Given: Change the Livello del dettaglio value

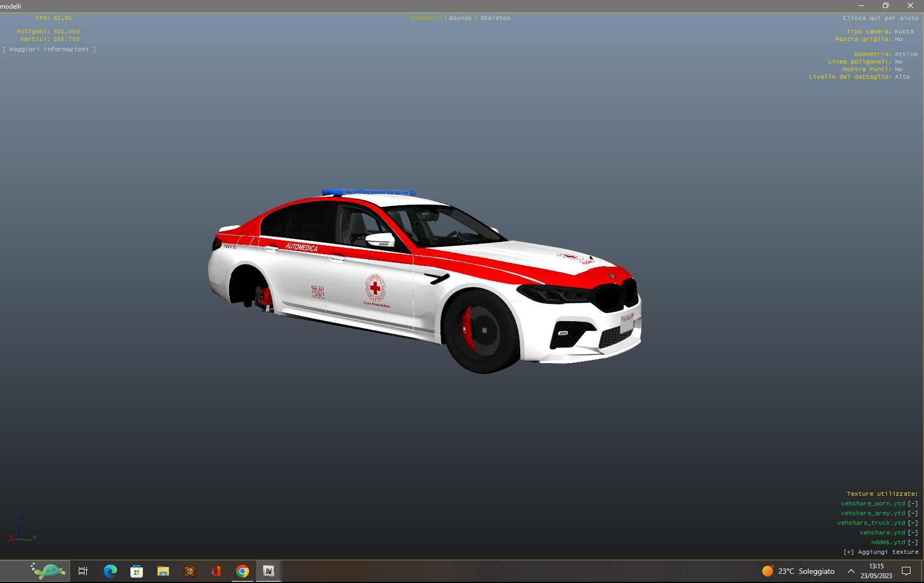Looking at the screenshot, I should 902,77.
